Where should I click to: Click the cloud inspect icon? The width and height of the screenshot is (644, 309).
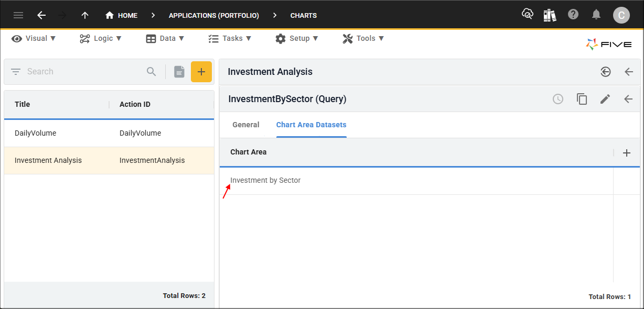pos(527,14)
